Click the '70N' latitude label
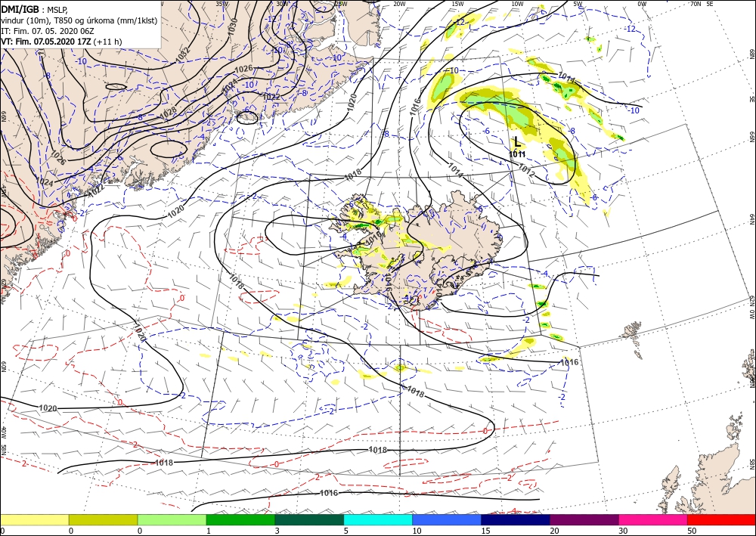The width and height of the screenshot is (756, 536). 696,3
